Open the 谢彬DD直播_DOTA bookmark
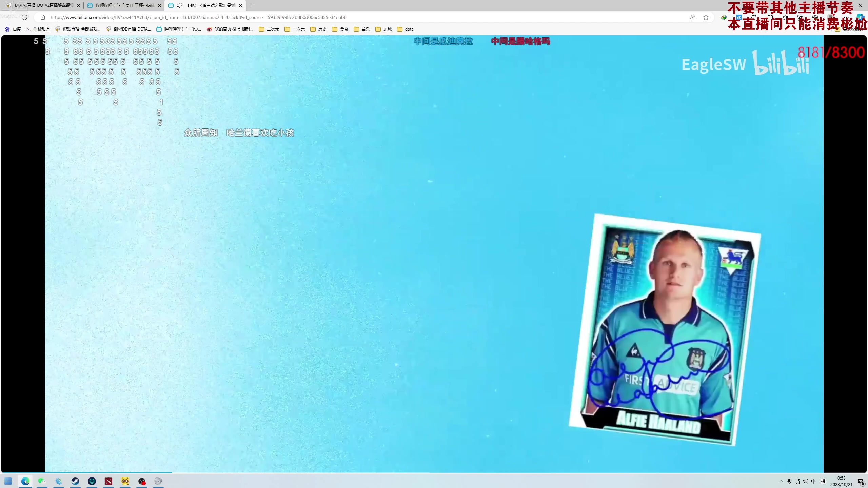868x488 pixels. [x=128, y=29]
